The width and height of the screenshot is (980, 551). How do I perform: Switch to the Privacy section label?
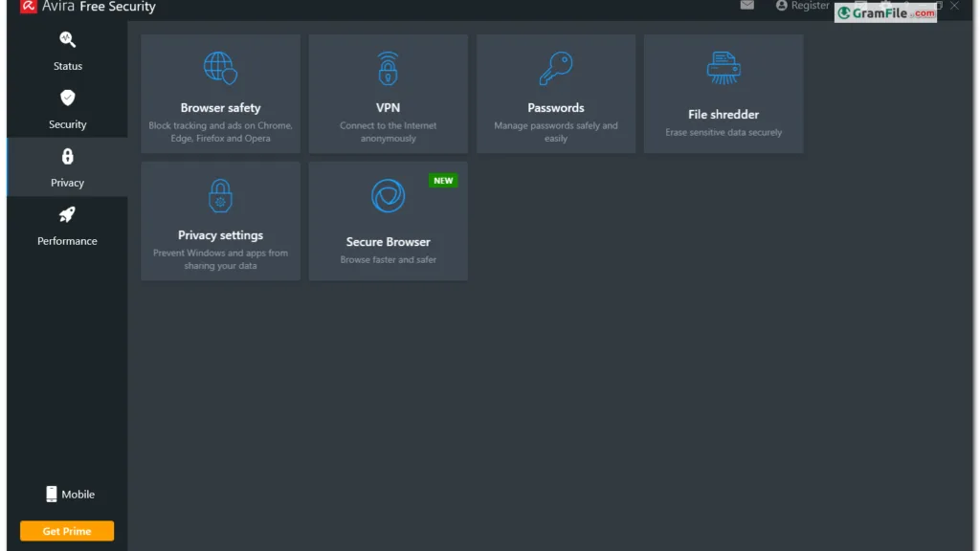coord(68,183)
